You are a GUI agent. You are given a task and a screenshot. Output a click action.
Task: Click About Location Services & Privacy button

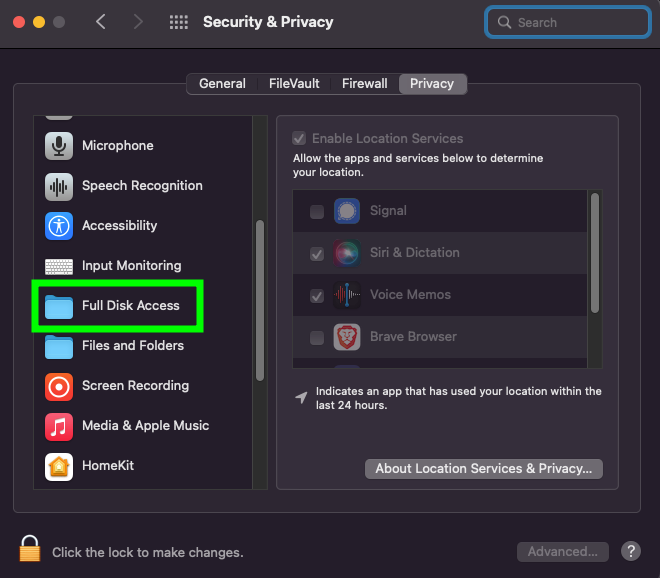point(483,468)
